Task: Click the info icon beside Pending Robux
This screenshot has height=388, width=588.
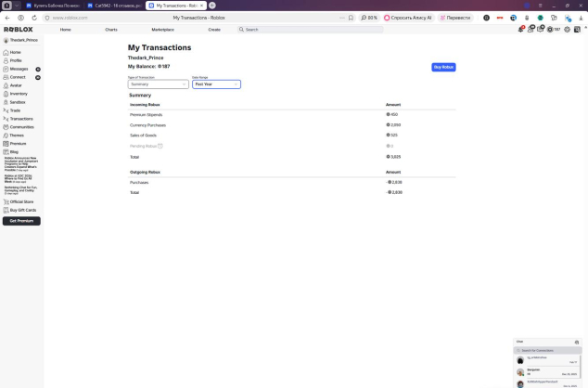Action: (160, 146)
